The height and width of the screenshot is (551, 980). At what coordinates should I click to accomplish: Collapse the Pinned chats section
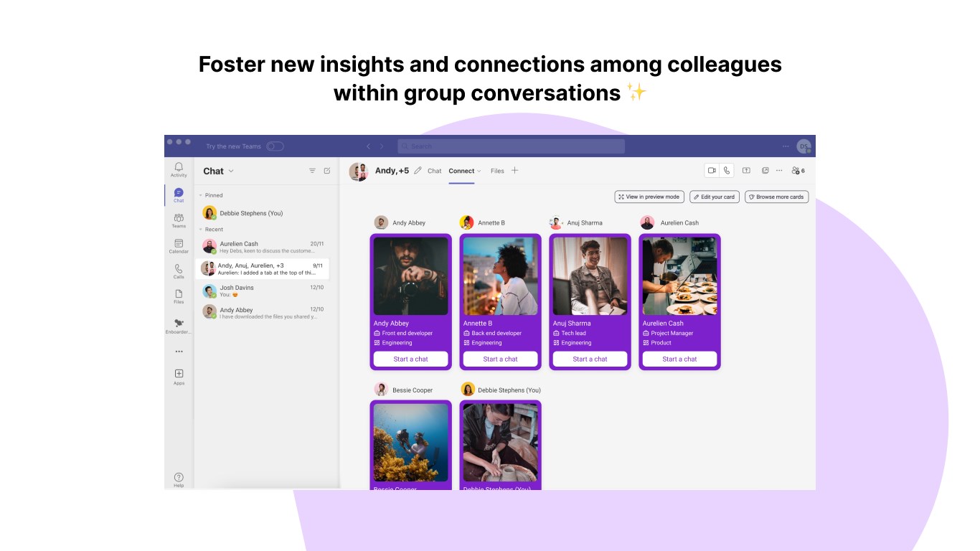(201, 195)
